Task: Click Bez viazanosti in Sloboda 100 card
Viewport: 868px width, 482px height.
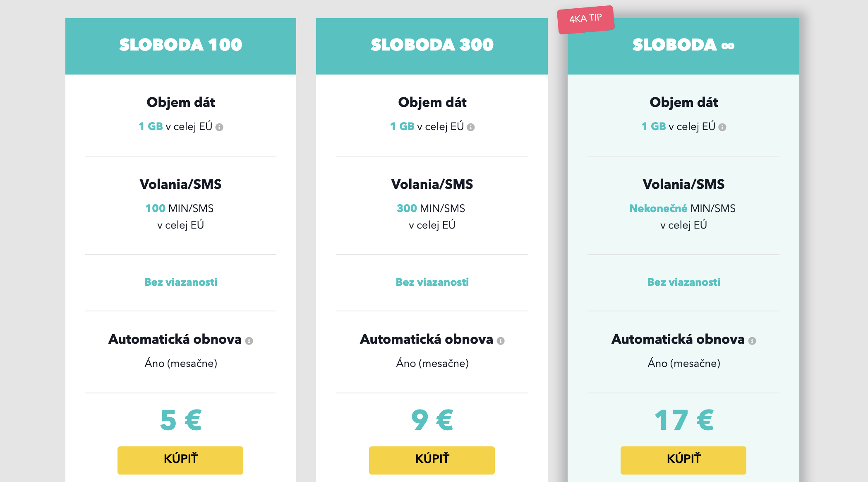Action: pyautogui.click(x=181, y=282)
